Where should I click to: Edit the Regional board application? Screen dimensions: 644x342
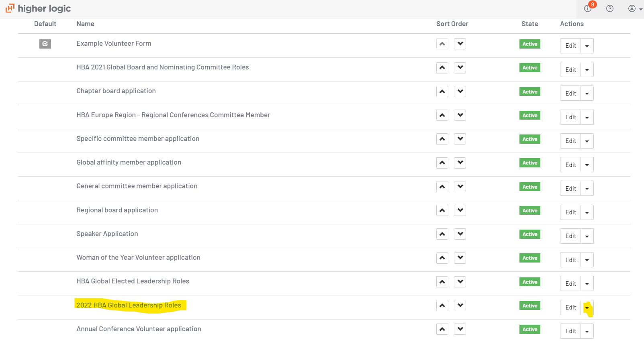tap(570, 212)
